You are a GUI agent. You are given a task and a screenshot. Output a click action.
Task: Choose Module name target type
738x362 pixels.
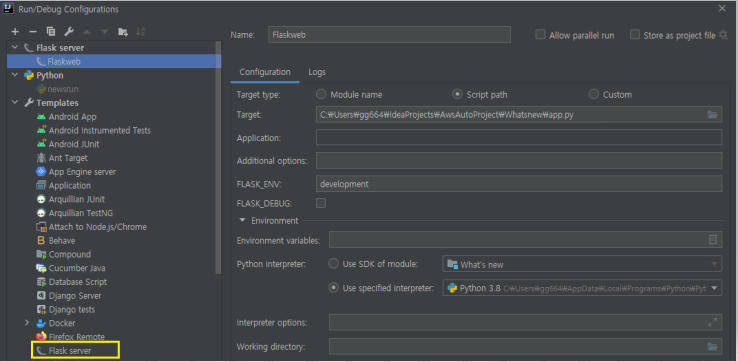321,94
